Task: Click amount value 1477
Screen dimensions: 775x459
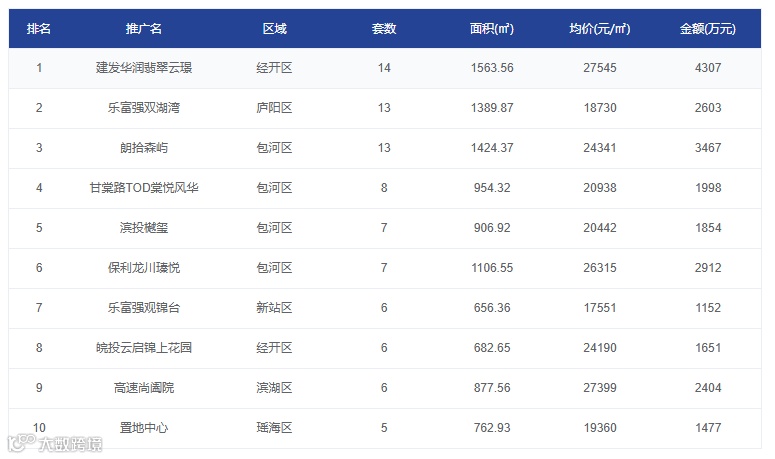Action: tap(708, 428)
